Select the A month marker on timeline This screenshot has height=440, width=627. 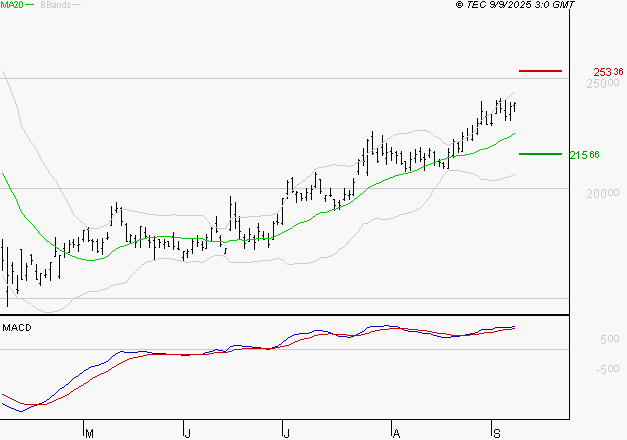[x=396, y=433]
